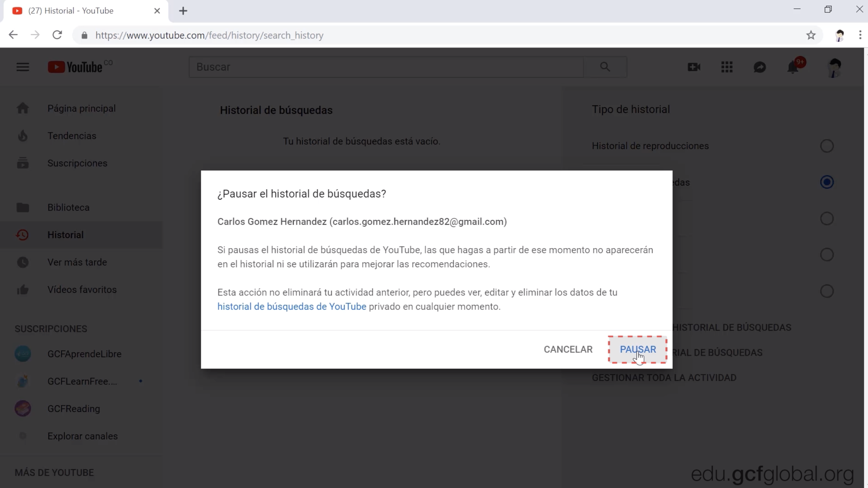The image size is (868, 488).
Task: Open Ver más tarde in the sidebar
Action: (x=81, y=262)
